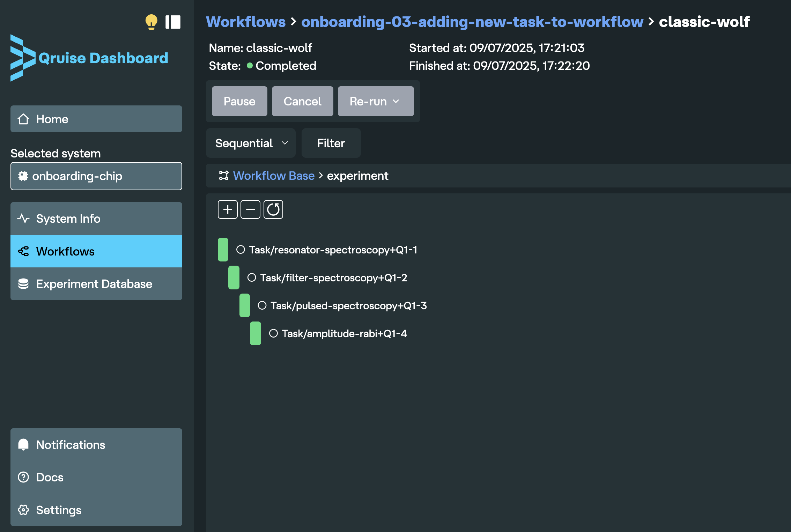Open the onboarding-chip system selector

tap(96, 176)
